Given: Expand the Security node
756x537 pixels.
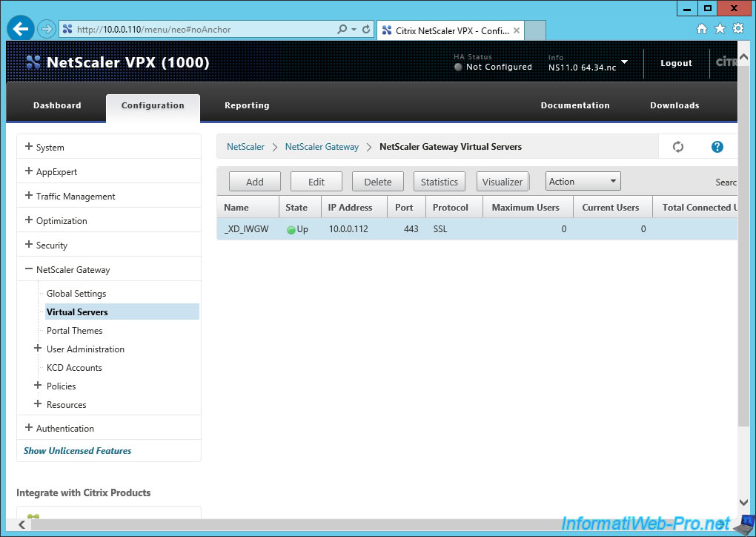Looking at the screenshot, I should [x=29, y=245].
